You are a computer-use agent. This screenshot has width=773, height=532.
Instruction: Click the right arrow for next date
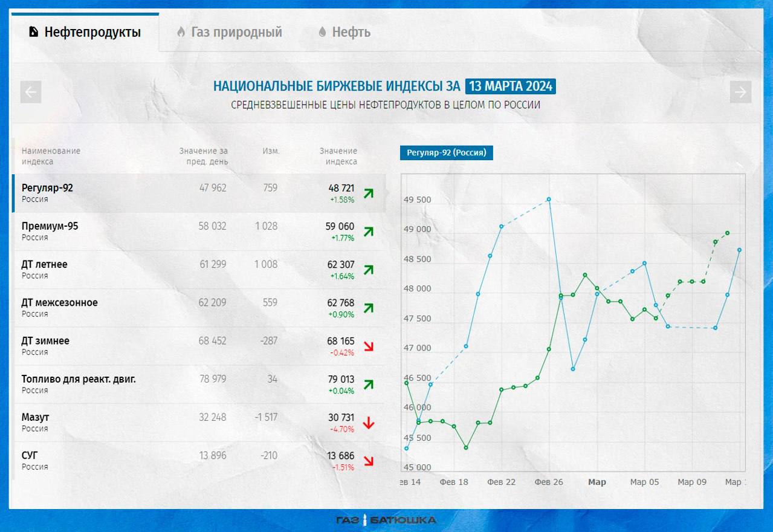tap(740, 92)
